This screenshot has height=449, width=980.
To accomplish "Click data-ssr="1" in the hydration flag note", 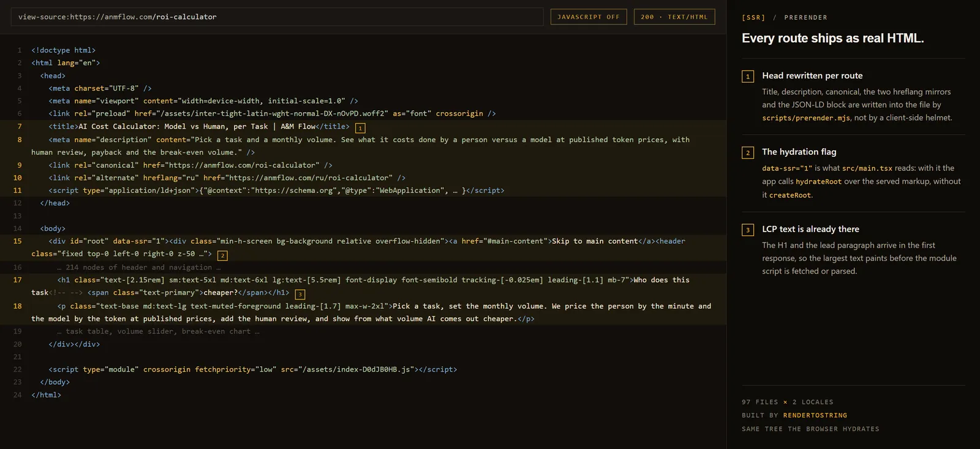I will coord(786,168).
